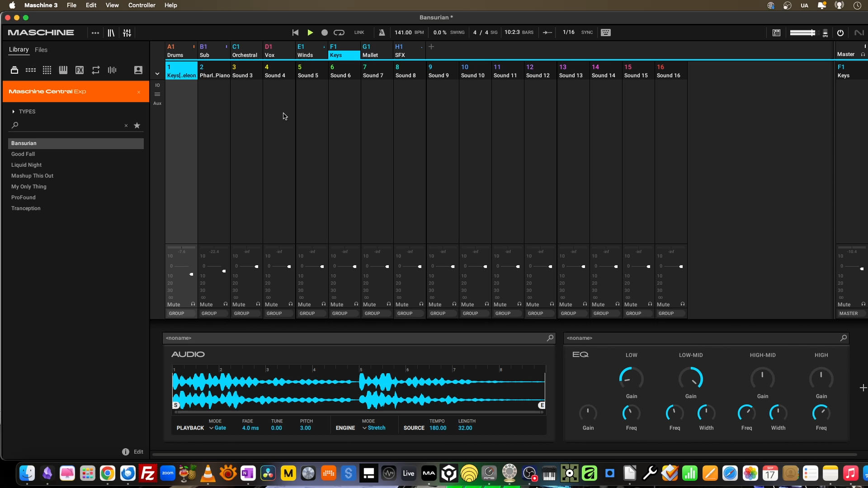
Task: Select the Sounds grid filter icon
Action: [x=47, y=70]
